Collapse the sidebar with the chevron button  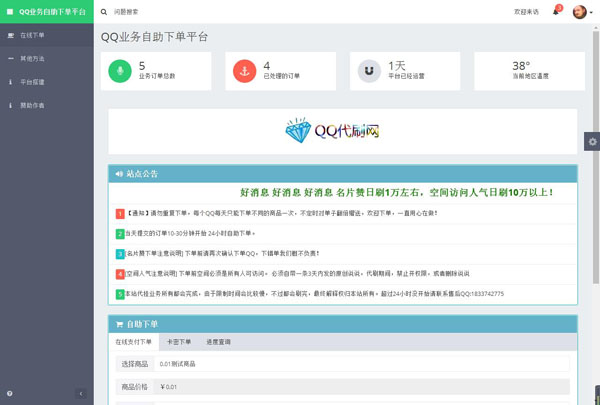point(81,394)
